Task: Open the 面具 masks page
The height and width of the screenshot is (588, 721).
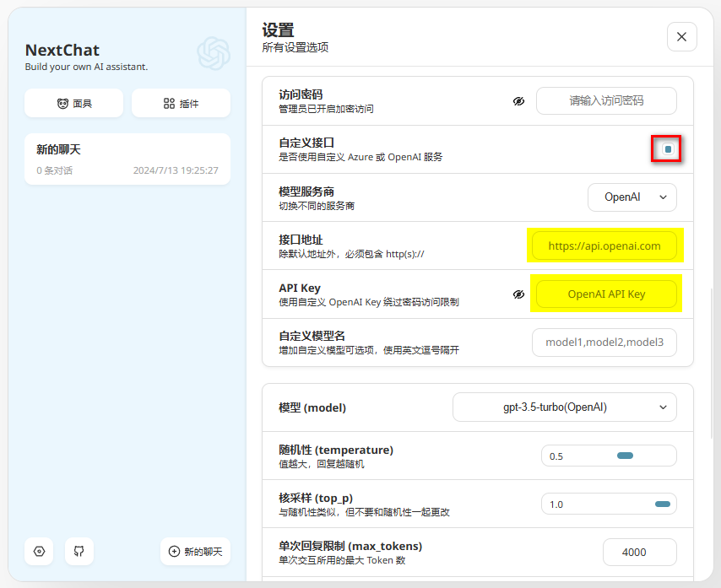Action: (x=74, y=104)
